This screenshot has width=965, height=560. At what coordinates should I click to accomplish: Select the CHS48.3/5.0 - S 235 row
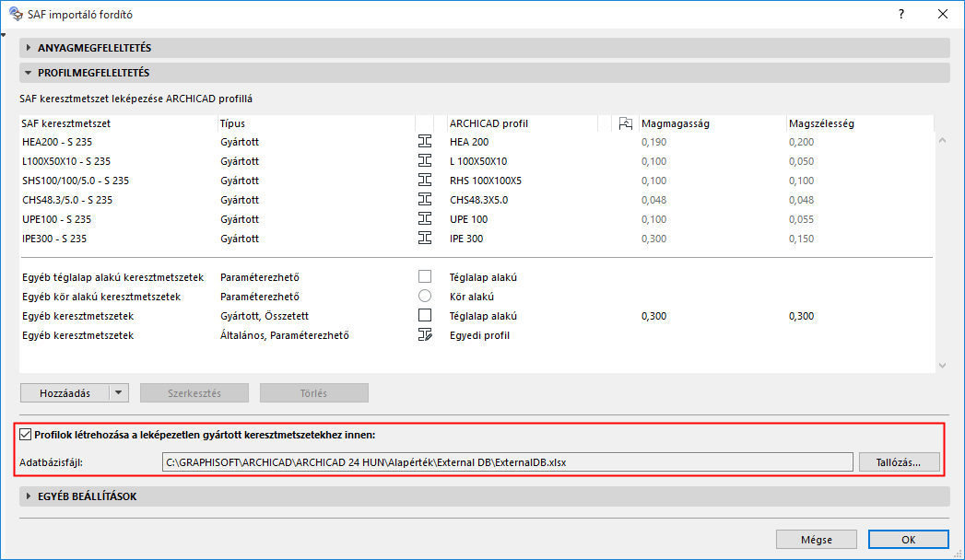click(x=477, y=200)
